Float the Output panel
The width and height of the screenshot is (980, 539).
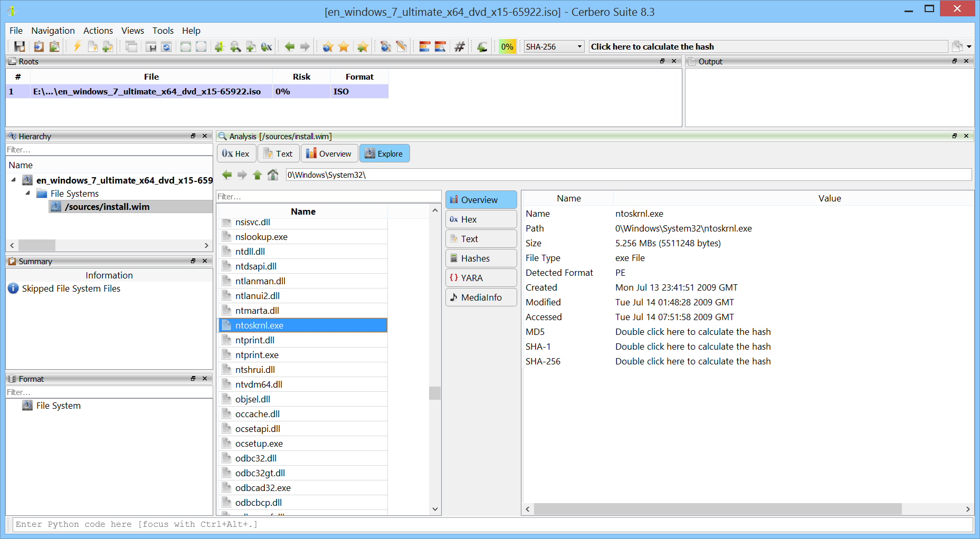pyautogui.click(x=955, y=61)
